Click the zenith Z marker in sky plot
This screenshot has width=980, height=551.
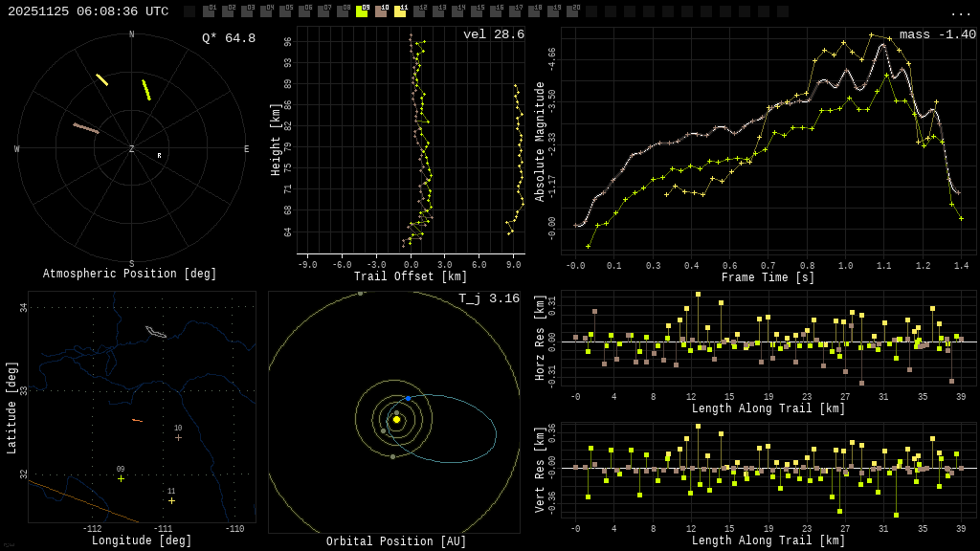pos(132,149)
